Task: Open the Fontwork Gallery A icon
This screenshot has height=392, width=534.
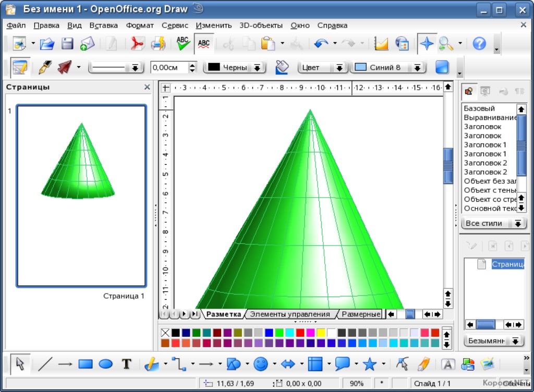Action: [448, 364]
